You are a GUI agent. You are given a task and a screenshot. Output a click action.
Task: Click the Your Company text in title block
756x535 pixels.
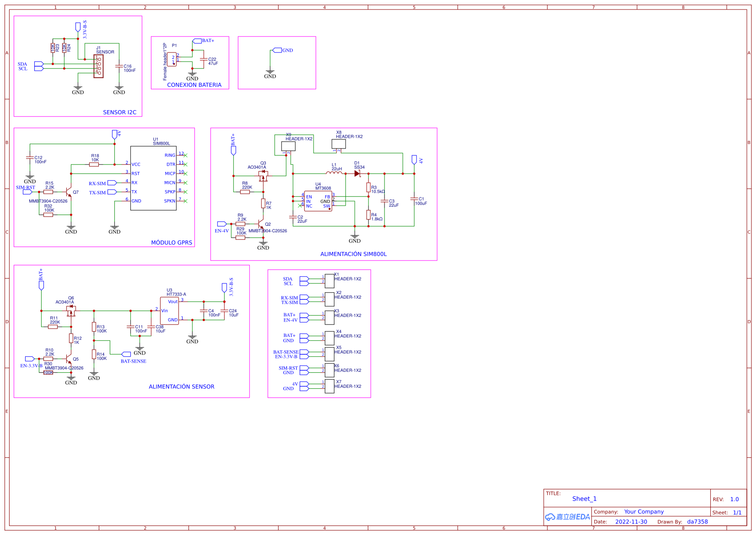(x=644, y=512)
